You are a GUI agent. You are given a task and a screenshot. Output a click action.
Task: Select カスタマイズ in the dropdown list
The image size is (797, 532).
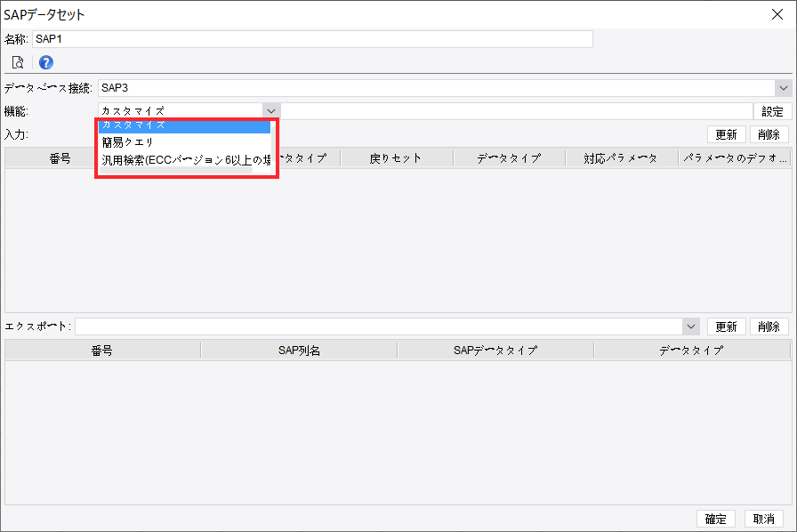pos(184,125)
